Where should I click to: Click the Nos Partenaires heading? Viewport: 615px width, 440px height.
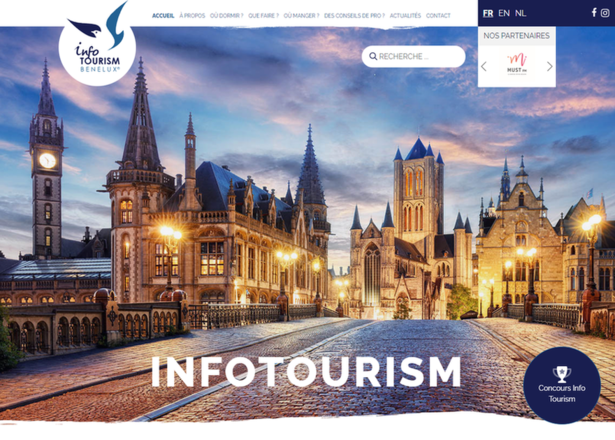click(x=517, y=36)
